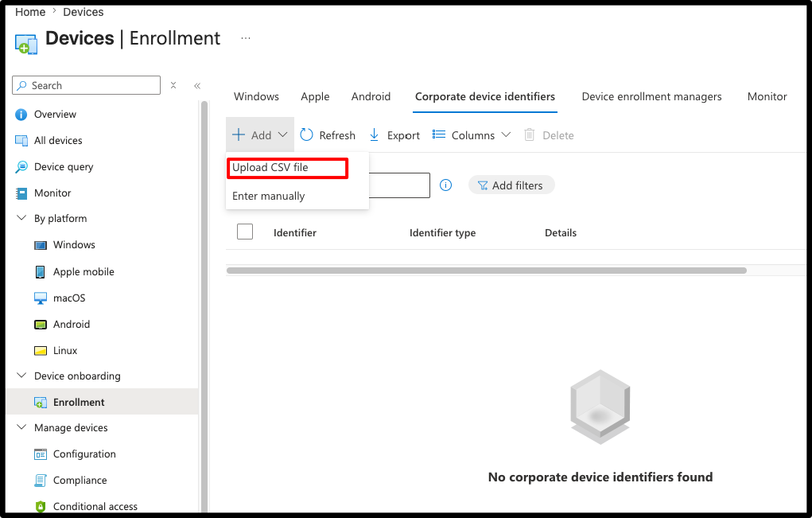Image resolution: width=812 pixels, height=518 pixels.
Task: Open Overview in the sidebar
Action: 55,115
